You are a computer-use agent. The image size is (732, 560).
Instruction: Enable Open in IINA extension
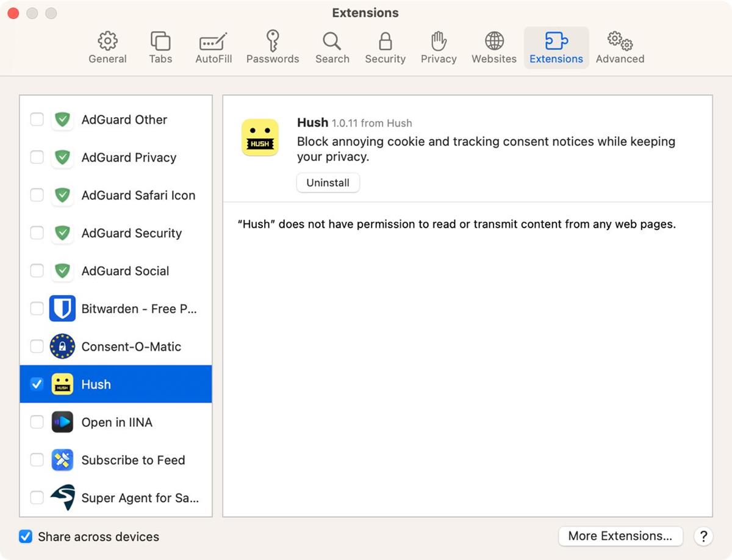37,422
